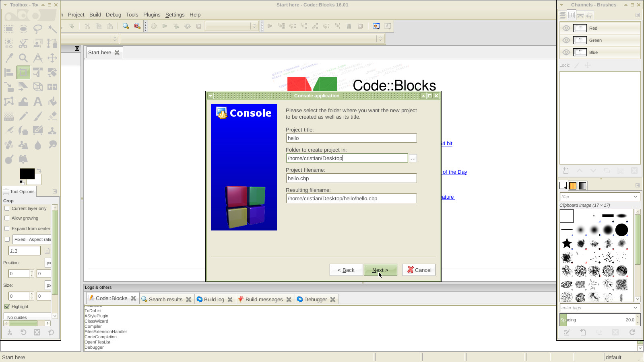644x362 pixels.
Task: Select the Fuzzy Select magic wand tool
Action: (52, 29)
